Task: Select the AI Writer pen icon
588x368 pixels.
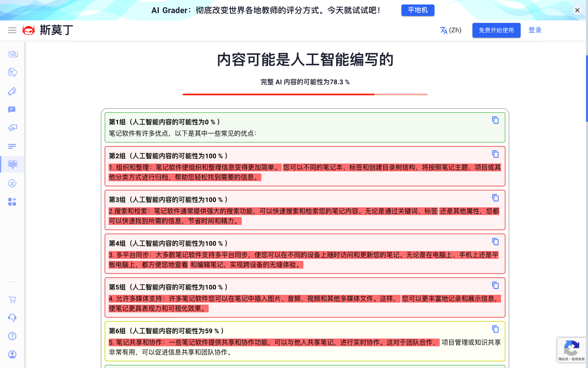Action: 12,91
